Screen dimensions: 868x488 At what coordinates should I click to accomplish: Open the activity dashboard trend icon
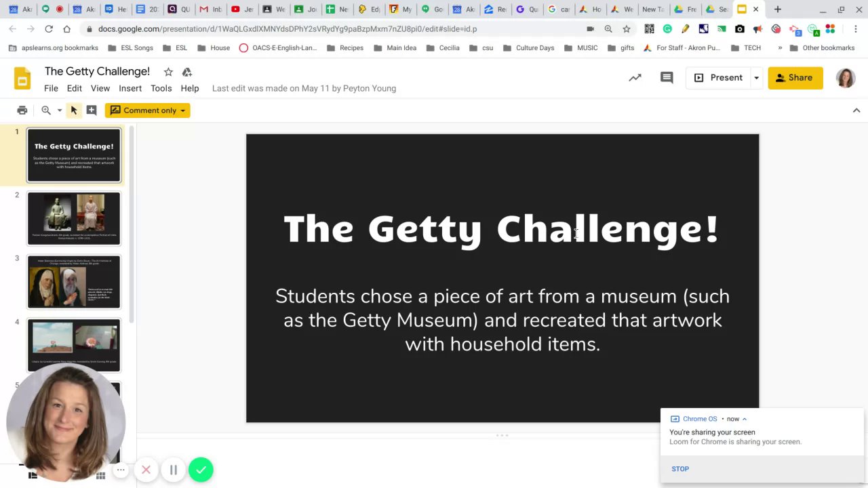pos(635,78)
